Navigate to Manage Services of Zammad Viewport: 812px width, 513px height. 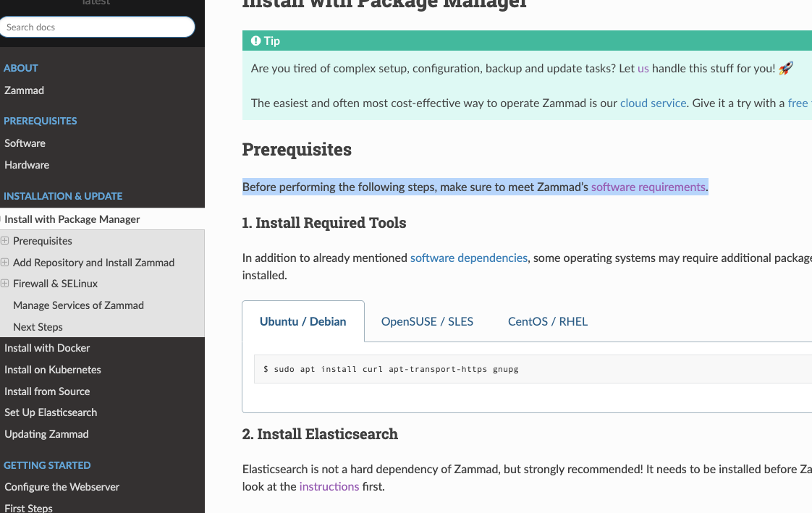[78, 305]
